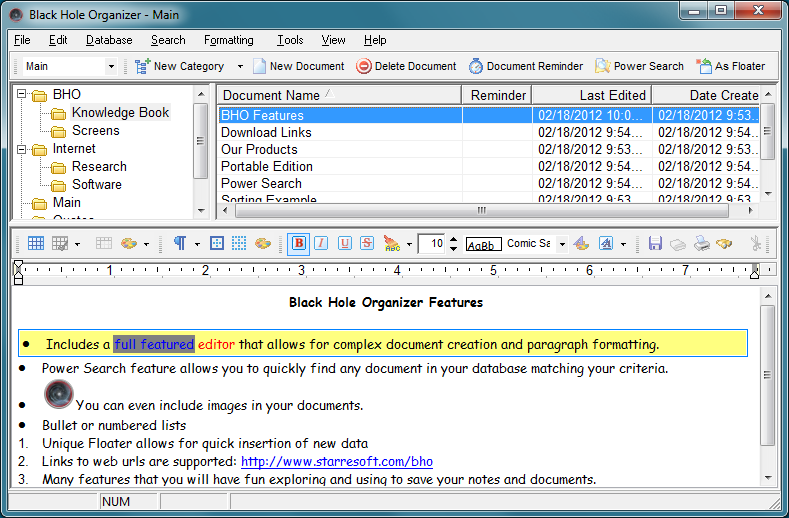This screenshot has height=518, width=789.
Task: Click the print preview icon
Action: [x=678, y=244]
